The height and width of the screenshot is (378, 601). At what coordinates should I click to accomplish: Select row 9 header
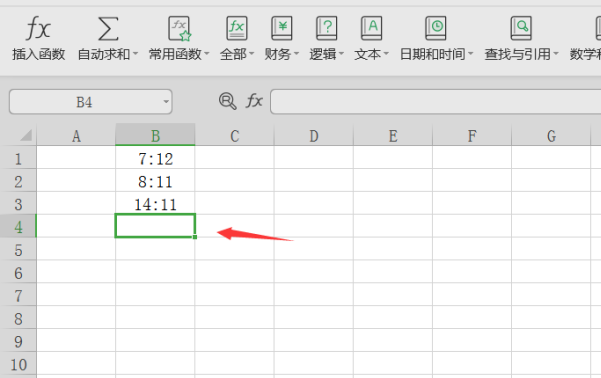[x=18, y=340]
